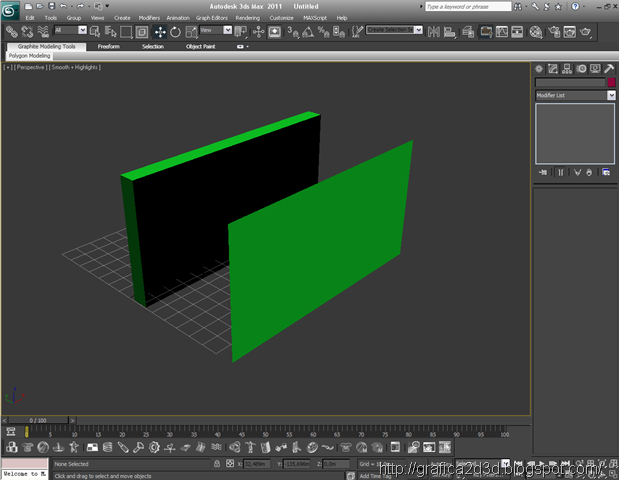Toggle Show End Result in modifier stack
This screenshot has height=480, width=619.
560,172
